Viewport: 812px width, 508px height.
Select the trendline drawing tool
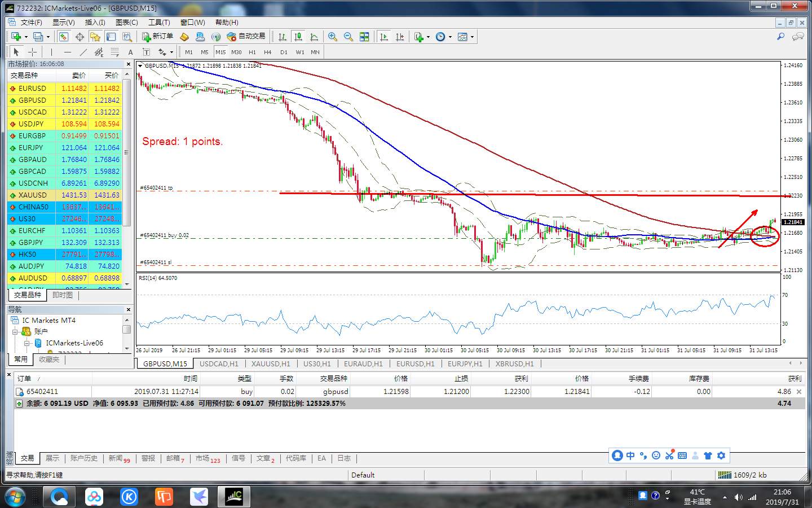coord(83,52)
